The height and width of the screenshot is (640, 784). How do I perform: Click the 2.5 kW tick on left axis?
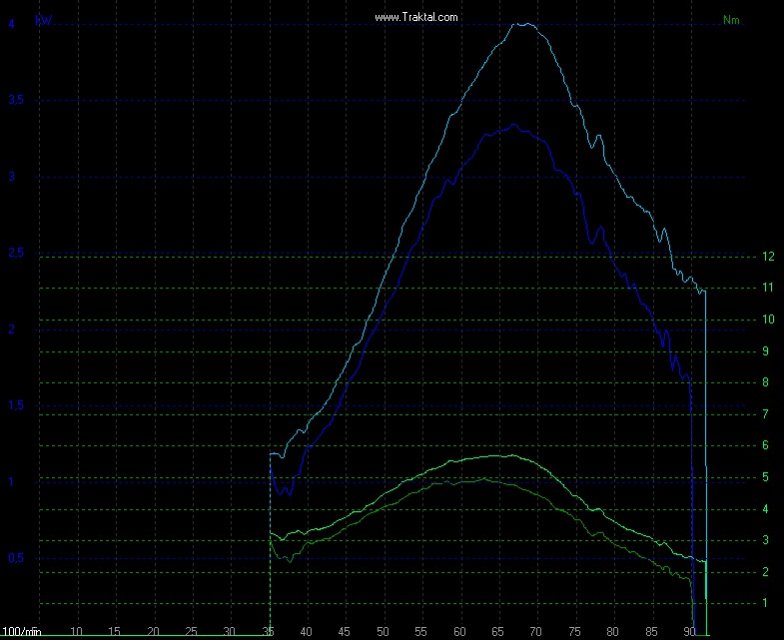(17, 253)
